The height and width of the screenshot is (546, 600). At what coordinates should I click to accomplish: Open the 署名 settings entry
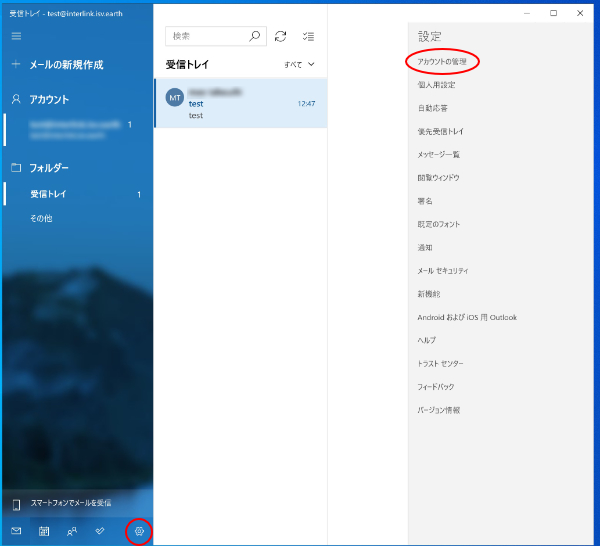click(425, 201)
